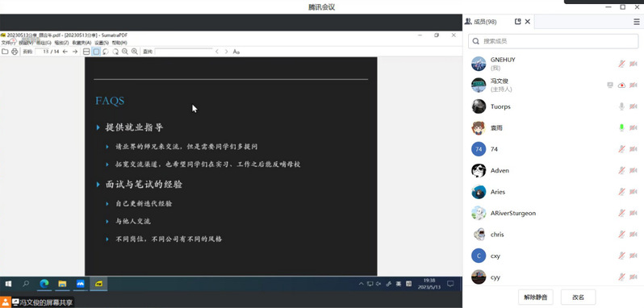Select the fit single page view toggle
Viewport: 644px width, 308px height.
[x=96, y=52]
